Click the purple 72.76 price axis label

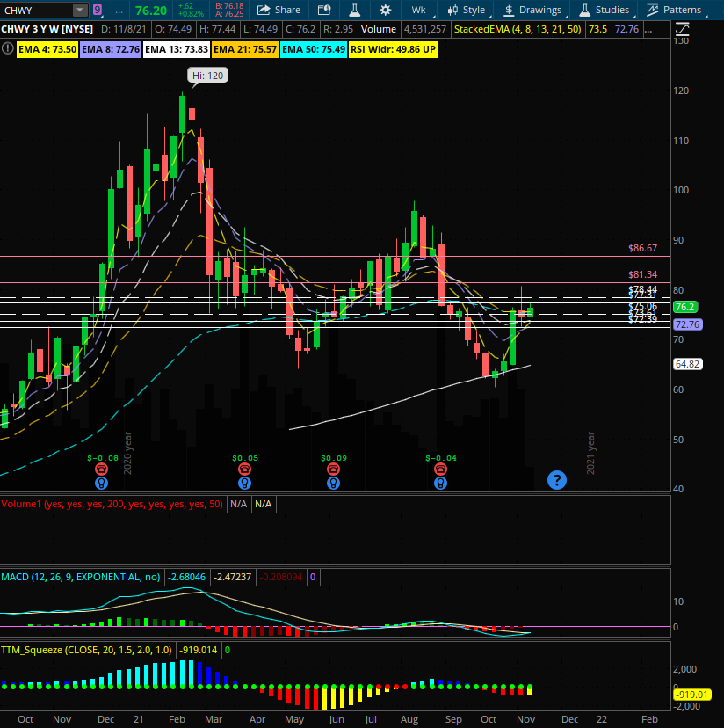(x=687, y=324)
